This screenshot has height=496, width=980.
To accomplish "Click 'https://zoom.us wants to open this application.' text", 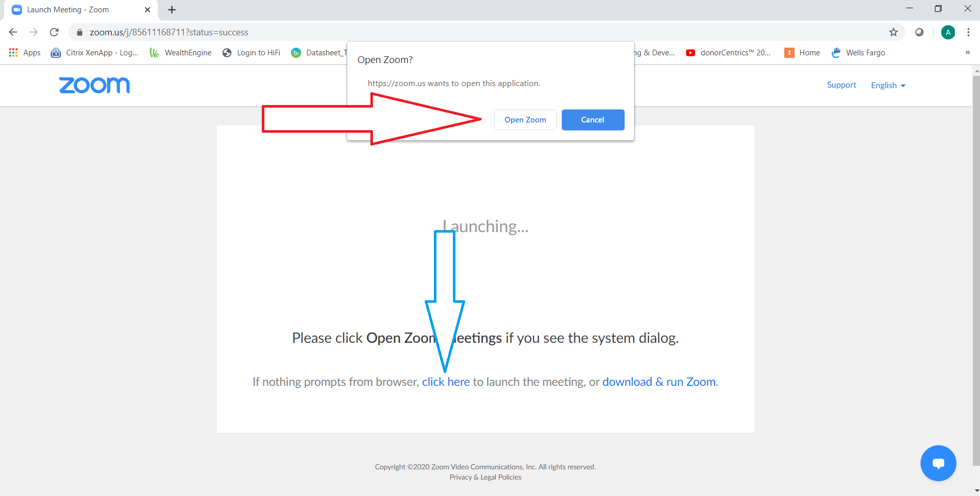I will coord(454,84).
